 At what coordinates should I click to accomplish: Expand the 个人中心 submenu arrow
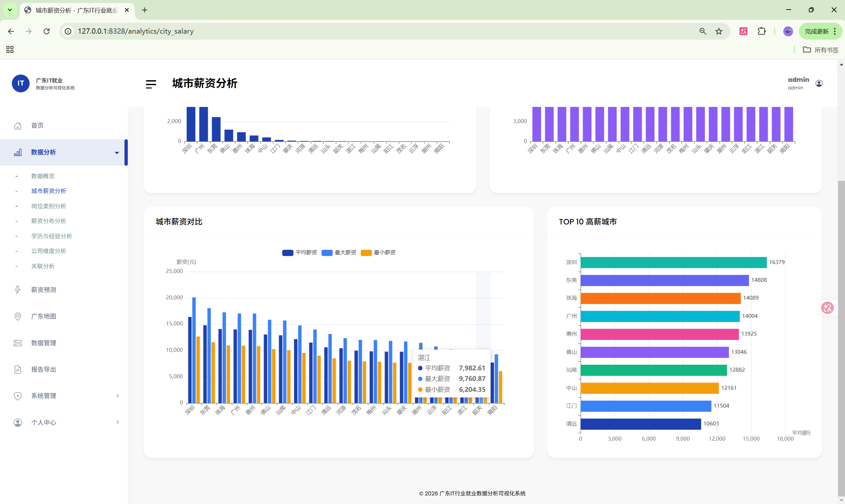click(x=118, y=422)
